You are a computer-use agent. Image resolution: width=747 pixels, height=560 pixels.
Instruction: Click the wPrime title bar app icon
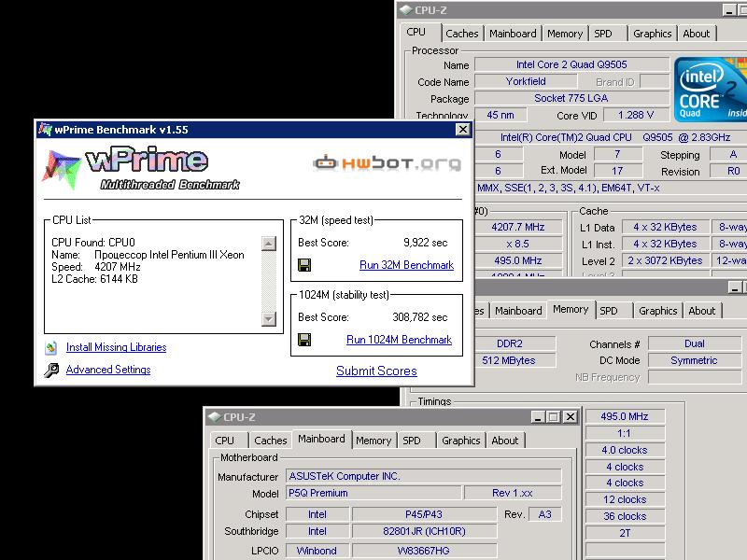pos(45,129)
